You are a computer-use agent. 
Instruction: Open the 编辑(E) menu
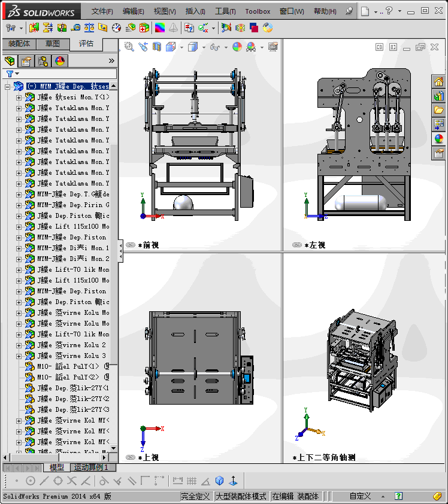(133, 11)
